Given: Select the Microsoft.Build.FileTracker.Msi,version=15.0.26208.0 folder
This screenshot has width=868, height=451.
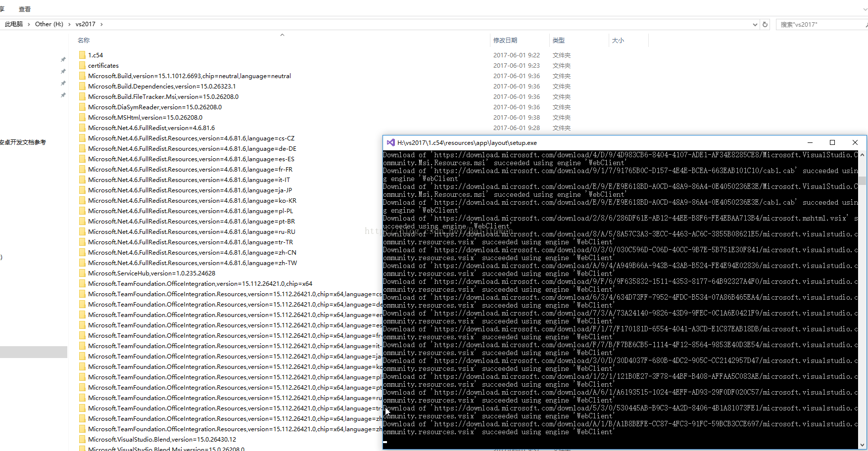Looking at the screenshot, I should (163, 96).
